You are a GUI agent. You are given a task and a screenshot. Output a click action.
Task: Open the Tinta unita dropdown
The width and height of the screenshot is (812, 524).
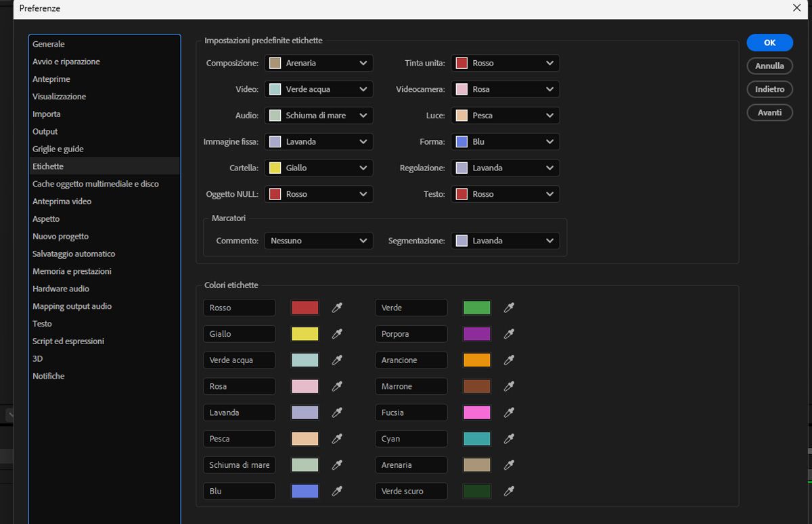click(x=505, y=63)
